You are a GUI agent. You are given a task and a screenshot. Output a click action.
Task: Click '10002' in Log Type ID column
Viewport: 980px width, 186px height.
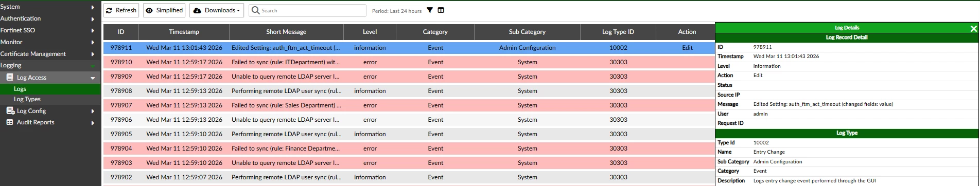(618, 48)
